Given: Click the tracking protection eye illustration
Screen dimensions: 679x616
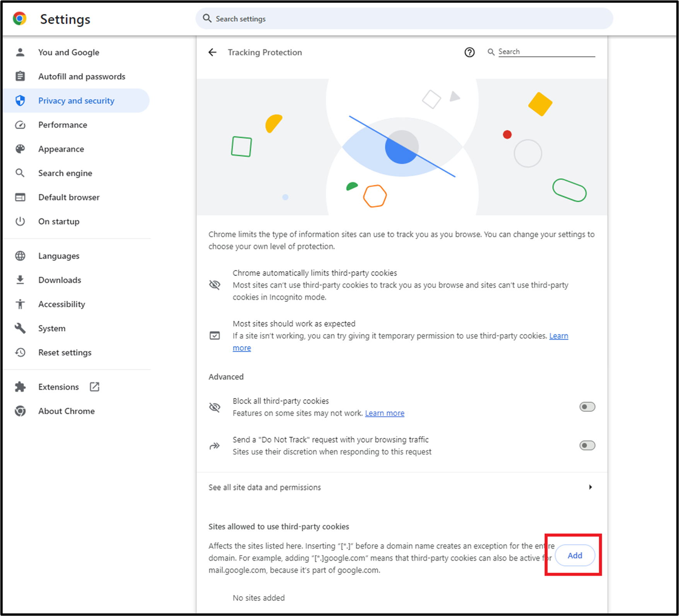Looking at the screenshot, I should pyautogui.click(x=402, y=147).
